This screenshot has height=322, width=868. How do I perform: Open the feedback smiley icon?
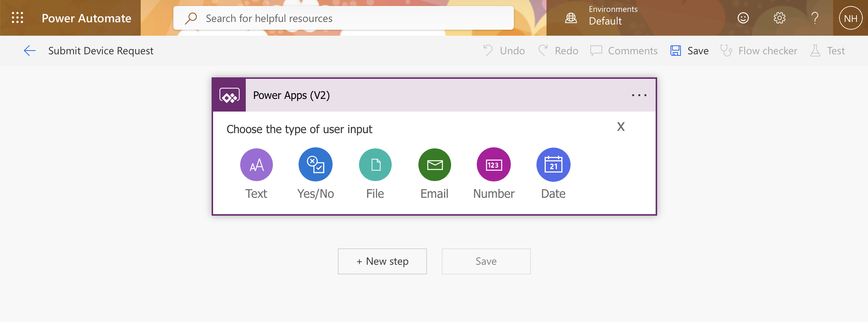tap(743, 18)
